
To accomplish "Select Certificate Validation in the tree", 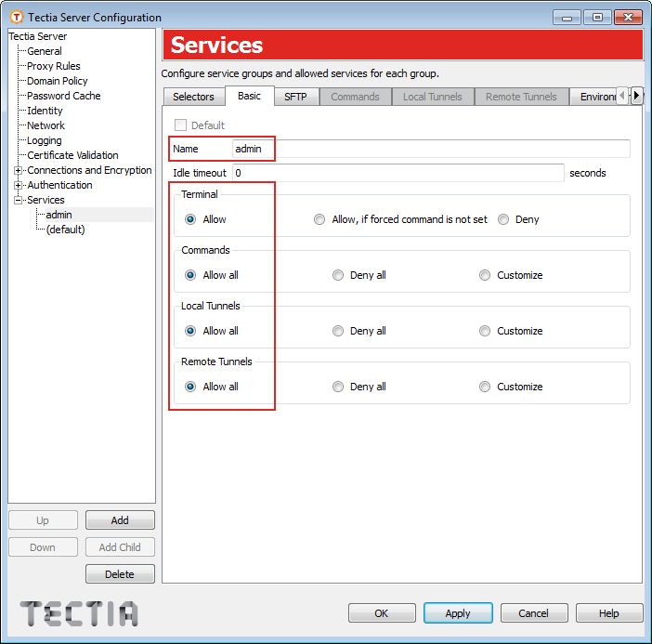I will point(72,155).
